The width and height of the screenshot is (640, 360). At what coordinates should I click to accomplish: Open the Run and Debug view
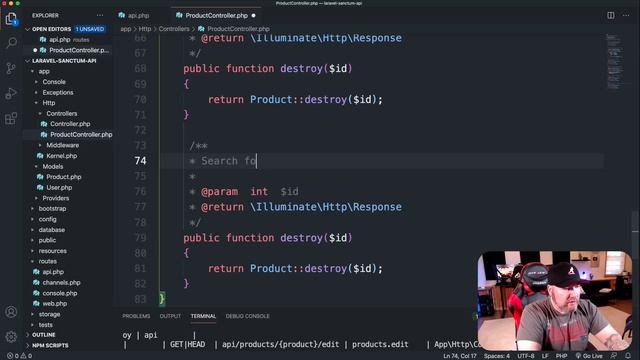pos(11,93)
